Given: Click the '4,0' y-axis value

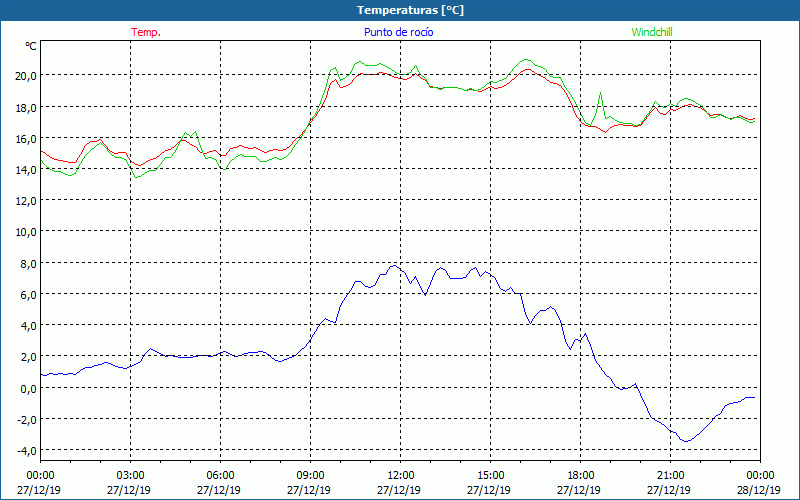Looking at the screenshot, I should pyautogui.click(x=28, y=326).
